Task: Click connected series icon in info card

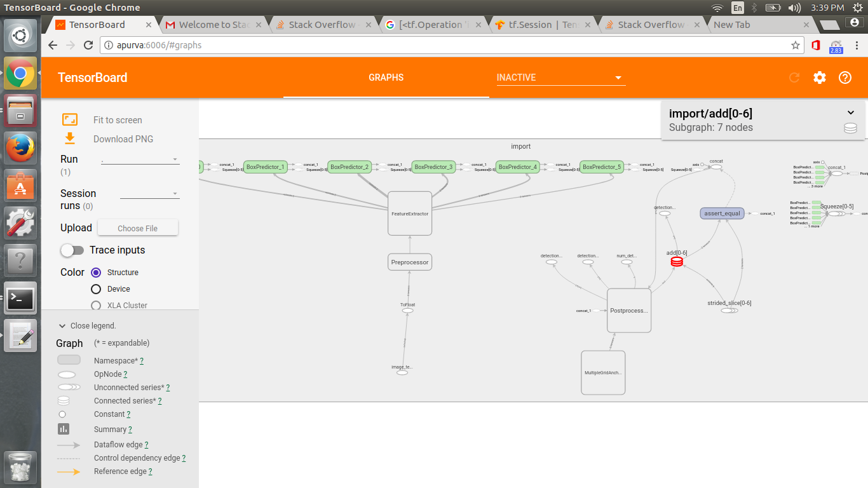Action: pos(850,128)
